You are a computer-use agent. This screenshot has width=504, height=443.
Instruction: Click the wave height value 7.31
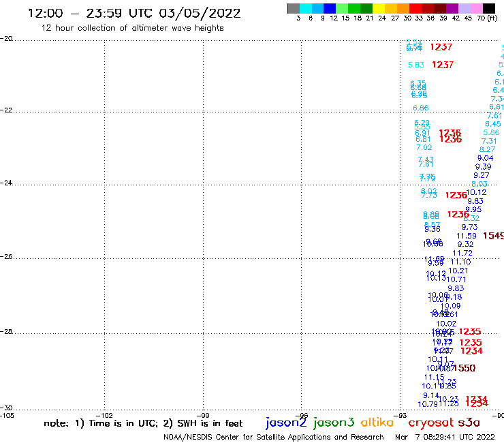489,141
